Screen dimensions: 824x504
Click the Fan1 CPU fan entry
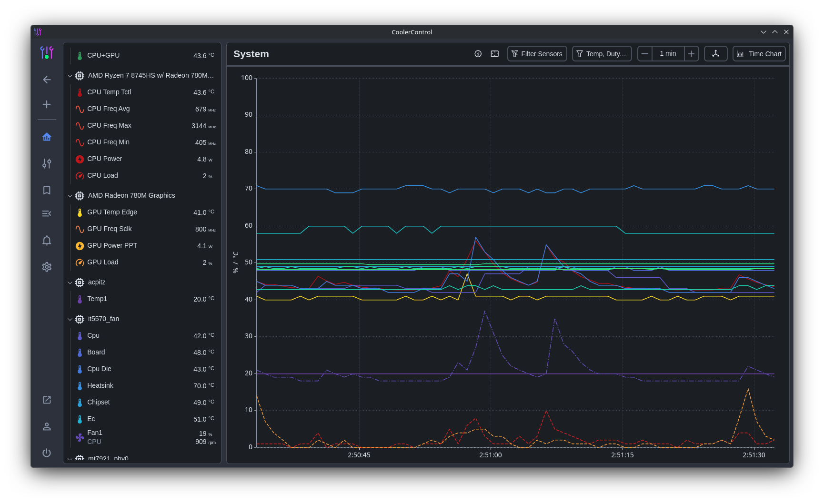[94, 436]
